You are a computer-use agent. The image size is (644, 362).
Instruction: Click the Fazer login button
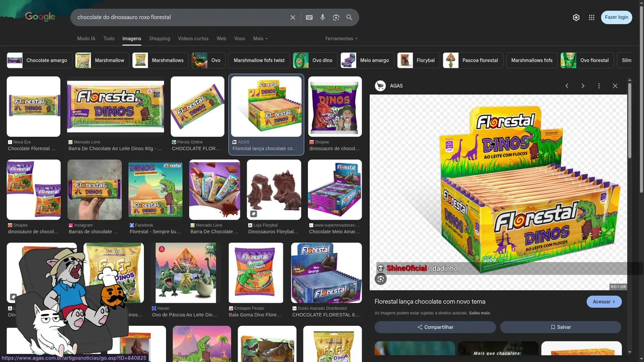click(616, 17)
